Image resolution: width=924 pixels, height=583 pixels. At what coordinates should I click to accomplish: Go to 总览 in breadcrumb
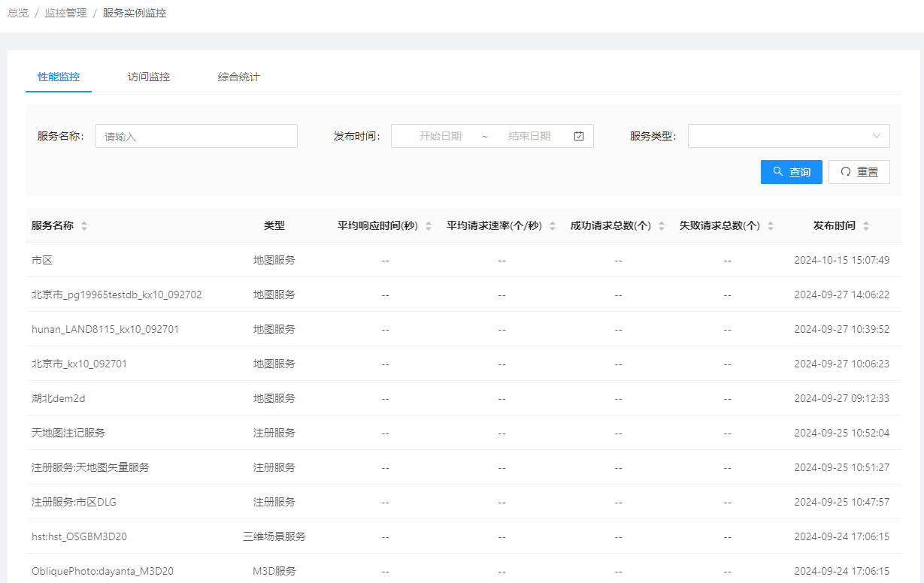pyautogui.click(x=18, y=13)
